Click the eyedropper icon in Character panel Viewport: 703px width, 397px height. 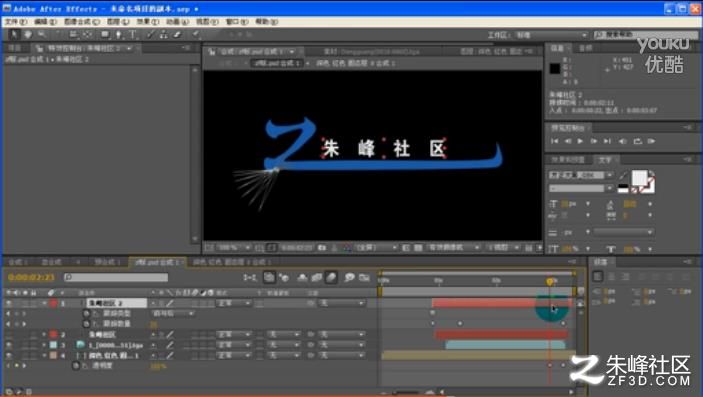tap(623, 175)
